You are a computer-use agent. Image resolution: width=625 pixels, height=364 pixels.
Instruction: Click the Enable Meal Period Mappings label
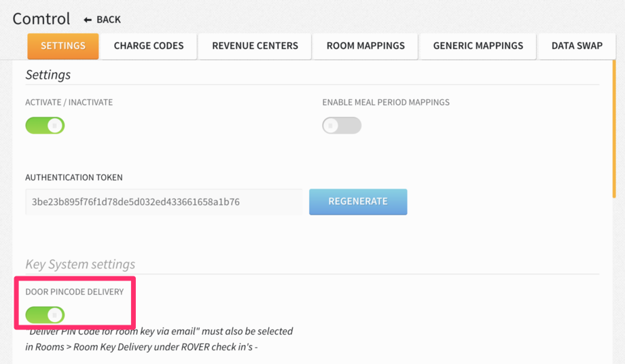pos(386,103)
